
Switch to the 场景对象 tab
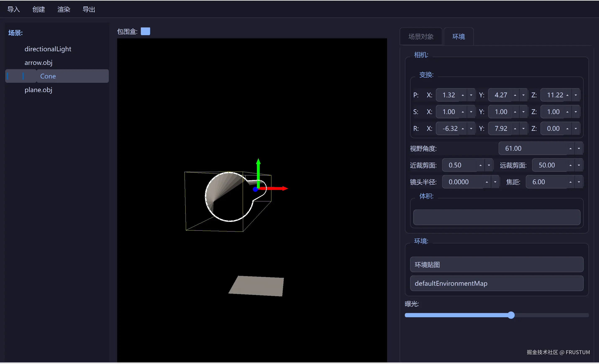click(421, 36)
